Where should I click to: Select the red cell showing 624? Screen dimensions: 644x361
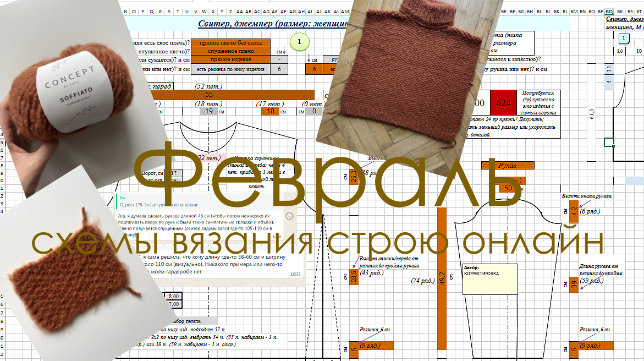click(503, 103)
